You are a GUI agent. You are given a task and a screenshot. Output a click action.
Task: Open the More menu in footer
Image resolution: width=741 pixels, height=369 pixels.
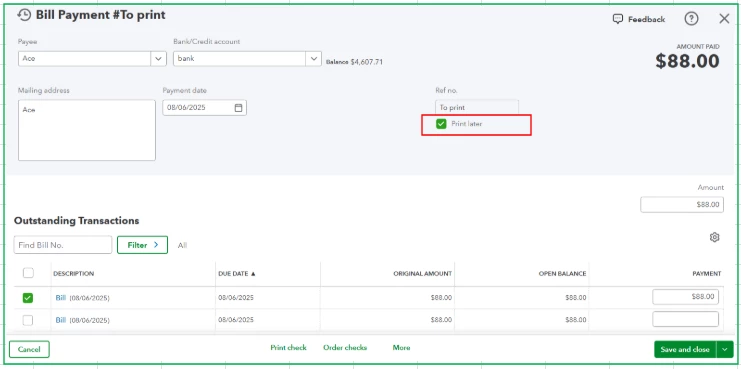pyautogui.click(x=401, y=348)
